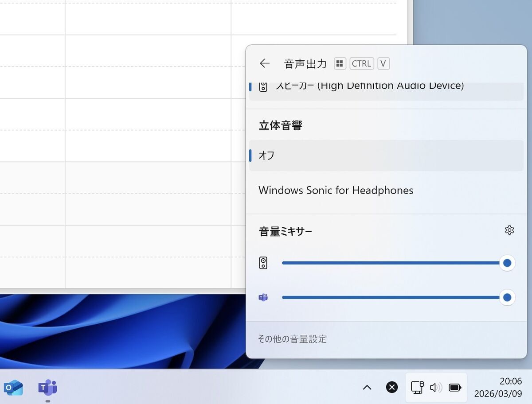Go back from the 音声出力 panel

point(265,63)
